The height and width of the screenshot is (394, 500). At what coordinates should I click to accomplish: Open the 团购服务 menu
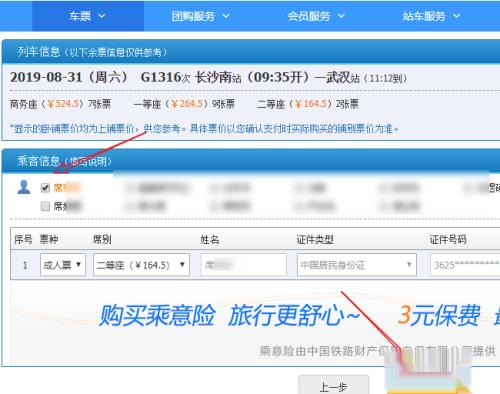click(x=200, y=16)
